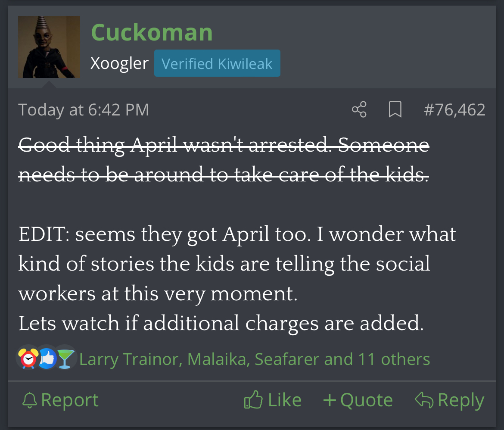The image size is (504, 430).
Task: Click the alarm clock reaction icon
Action: coord(27,359)
